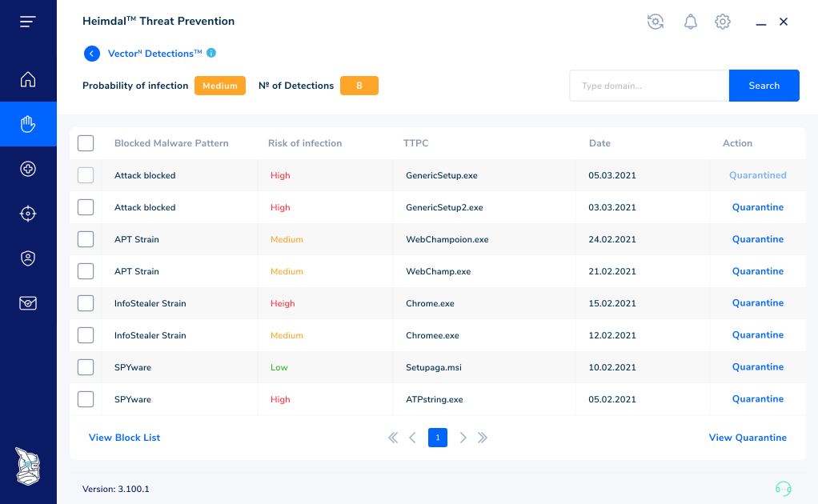The image size is (818, 504).
Task: Quarantine the WebChamp.exe detection
Action: [x=757, y=271]
